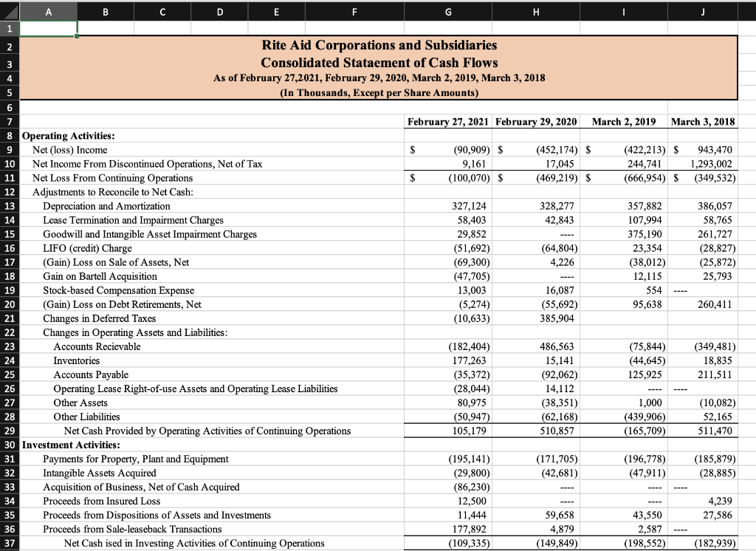756x551 pixels.
Task: Click the cell containing 943,470
Action: pos(703,150)
